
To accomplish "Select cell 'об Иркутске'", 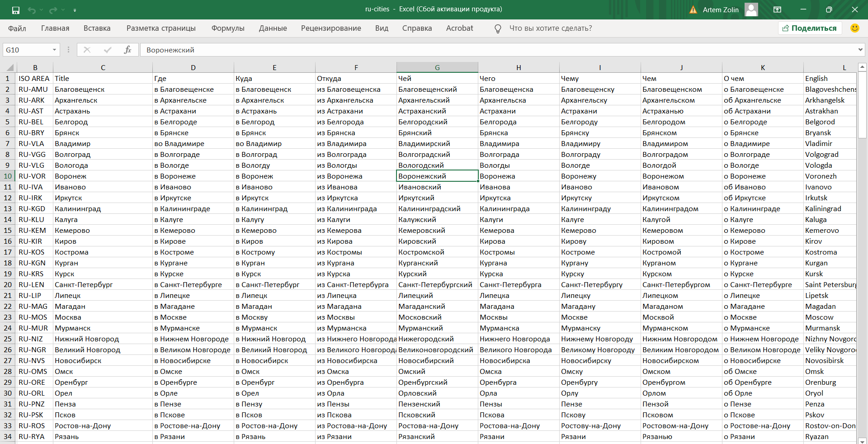I will 763,198.
